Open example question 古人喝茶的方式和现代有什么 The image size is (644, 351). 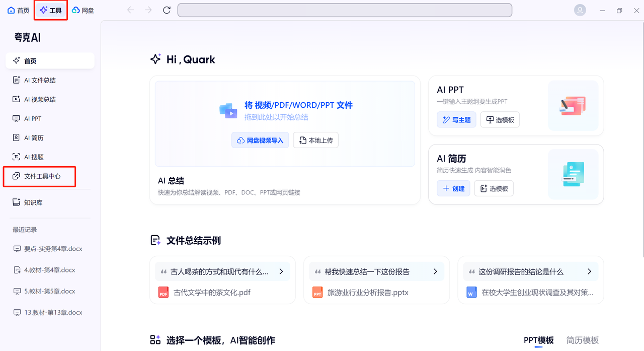click(x=222, y=271)
